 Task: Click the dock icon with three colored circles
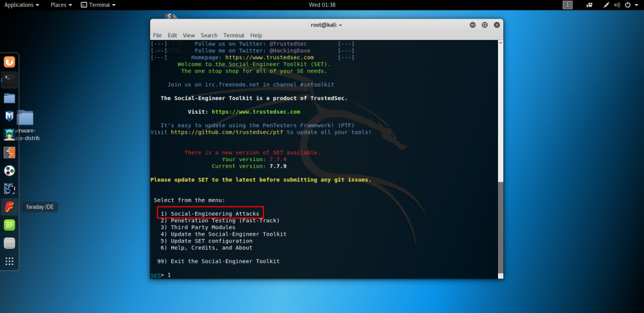tap(9, 170)
